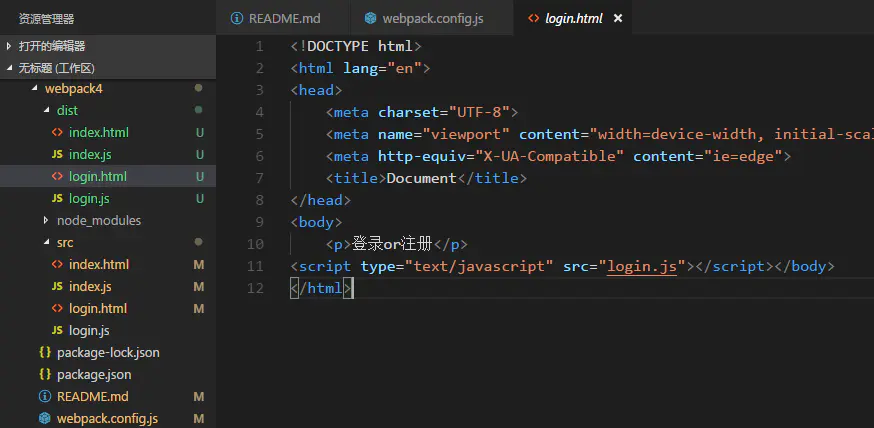Click the braces icon beside package.json
Image resolution: width=874 pixels, height=428 pixels.
(x=45, y=374)
